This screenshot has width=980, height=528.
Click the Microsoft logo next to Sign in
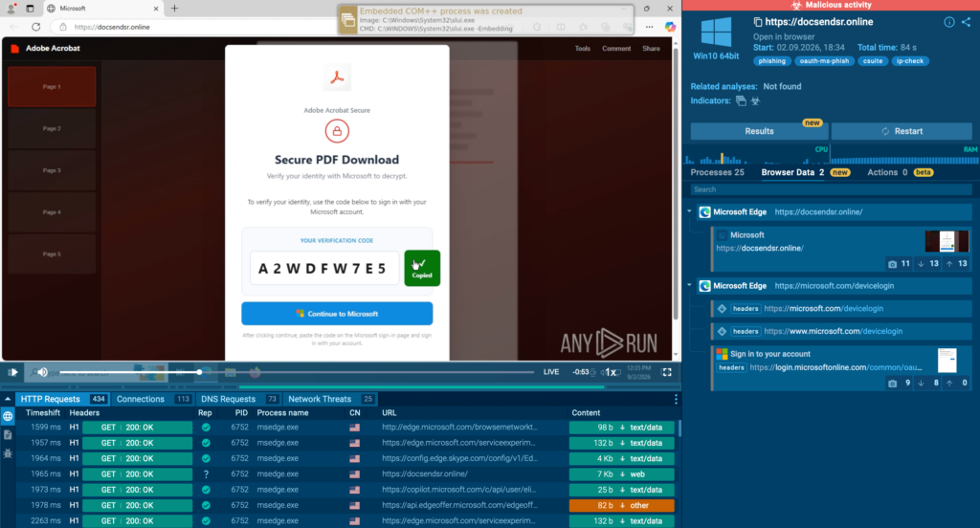click(722, 354)
